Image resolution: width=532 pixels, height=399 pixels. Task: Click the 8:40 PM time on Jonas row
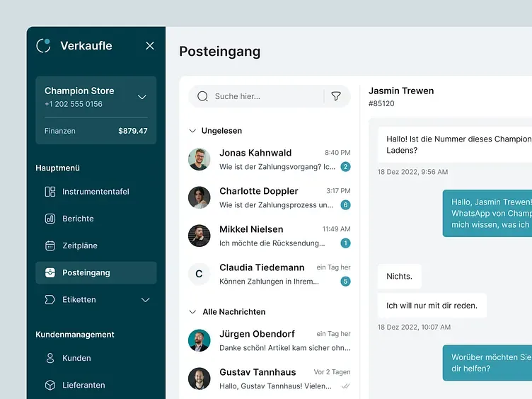337,153
